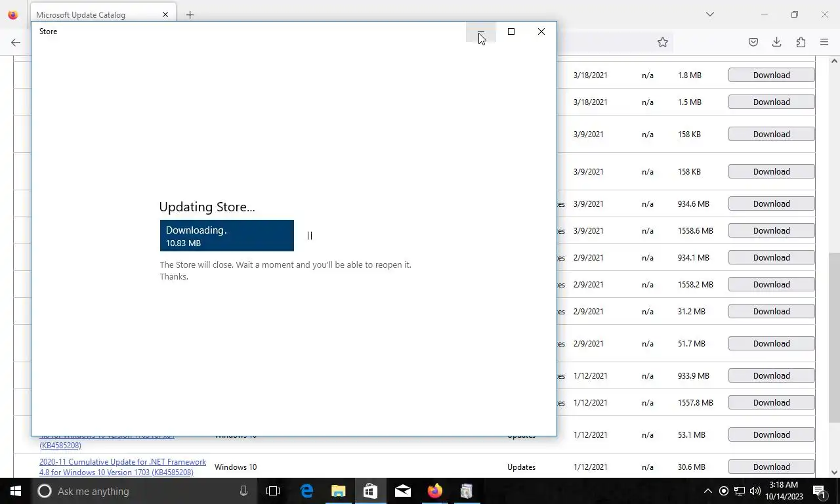The width and height of the screenshot is (840, 504).
Task: Click the volume tray icon
Action: tap(755, 491)
